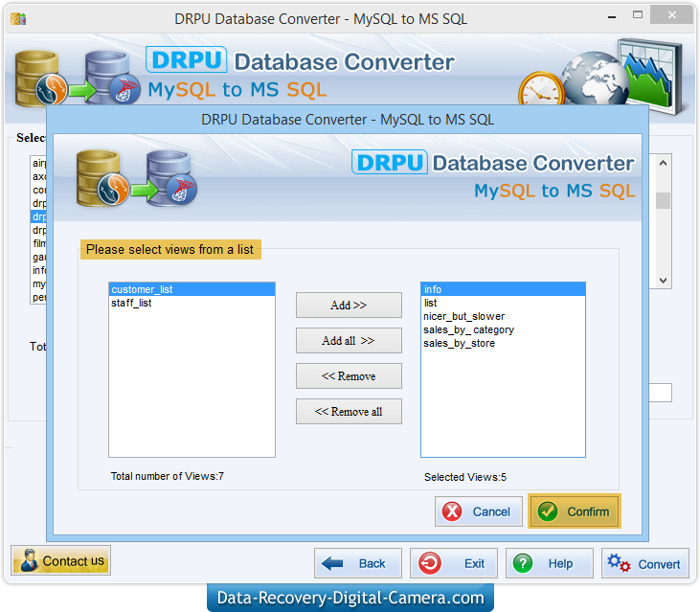Screen dimensions: 700x612
Task: Click the Total number of Views:7 label
Action: point(168,476)
